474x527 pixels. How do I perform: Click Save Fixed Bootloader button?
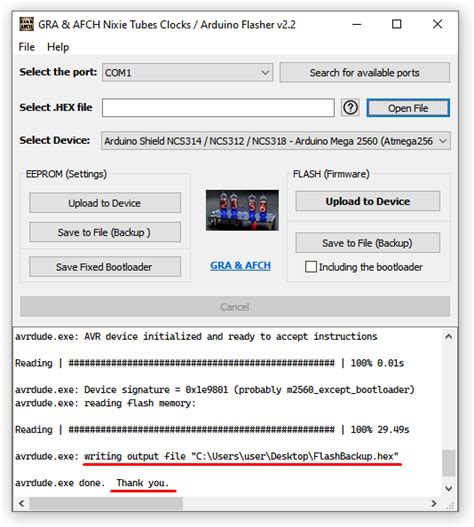point(105,267)
